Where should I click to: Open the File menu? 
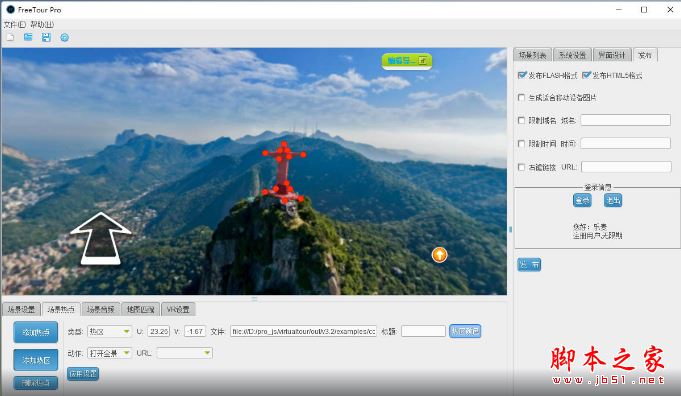point(15,24)
